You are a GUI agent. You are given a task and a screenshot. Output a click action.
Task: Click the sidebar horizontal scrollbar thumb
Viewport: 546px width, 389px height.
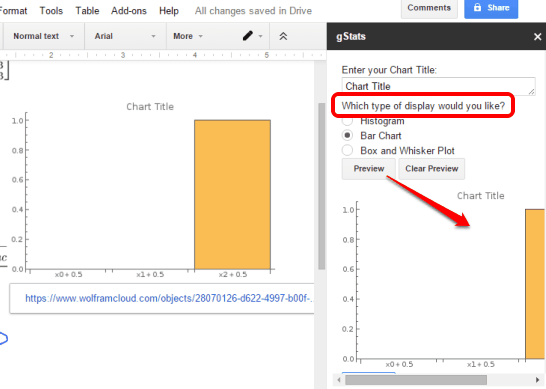(416, 380)
